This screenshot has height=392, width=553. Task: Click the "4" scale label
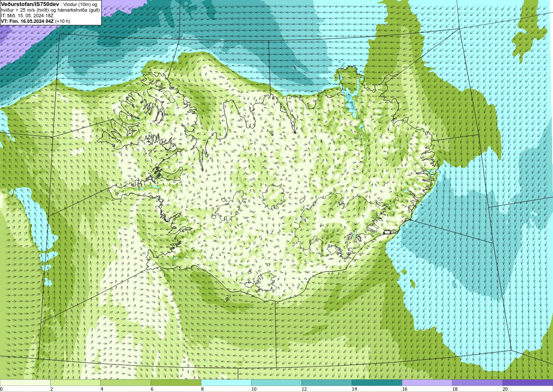tap(102, 389)
